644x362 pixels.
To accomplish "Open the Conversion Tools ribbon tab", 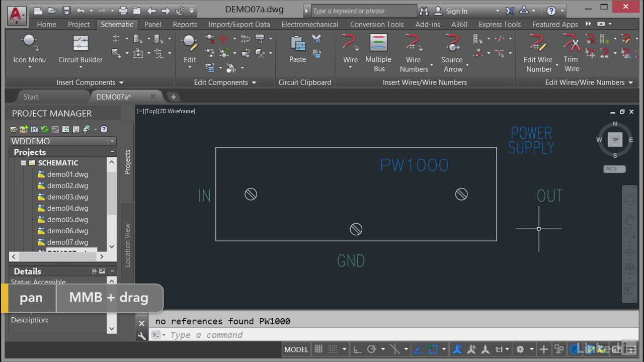I will click(x=377, y=24).
